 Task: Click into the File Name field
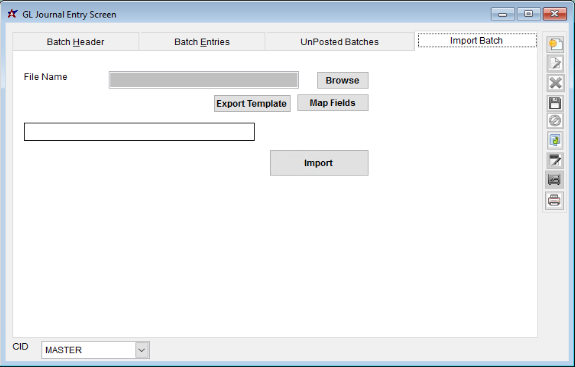coord(204,80)
